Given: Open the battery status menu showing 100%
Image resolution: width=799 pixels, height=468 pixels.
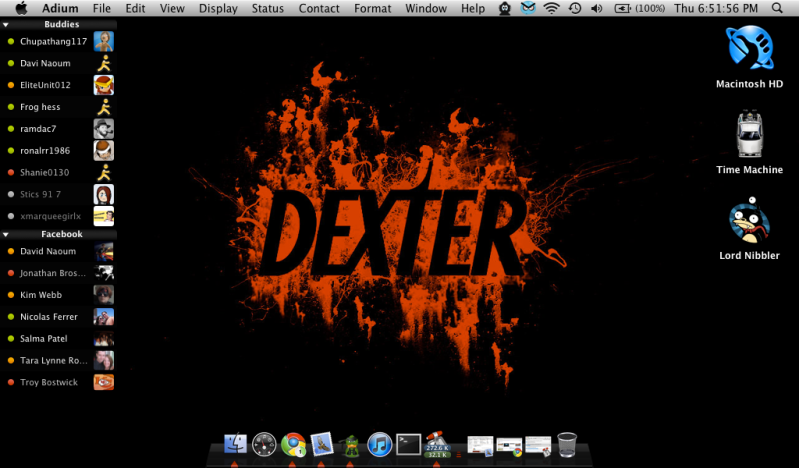Looking at the screenshot, I should click(x=640, y=8).
